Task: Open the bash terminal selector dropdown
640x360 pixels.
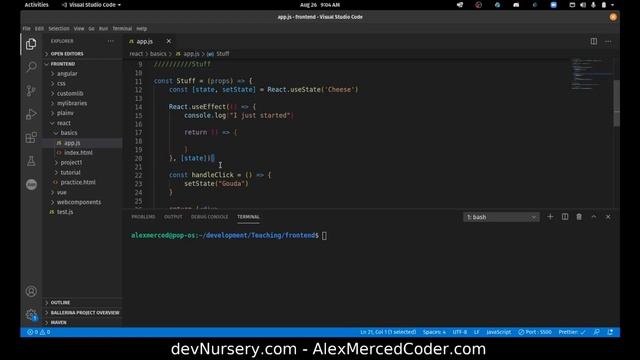Action: [501, 217]
